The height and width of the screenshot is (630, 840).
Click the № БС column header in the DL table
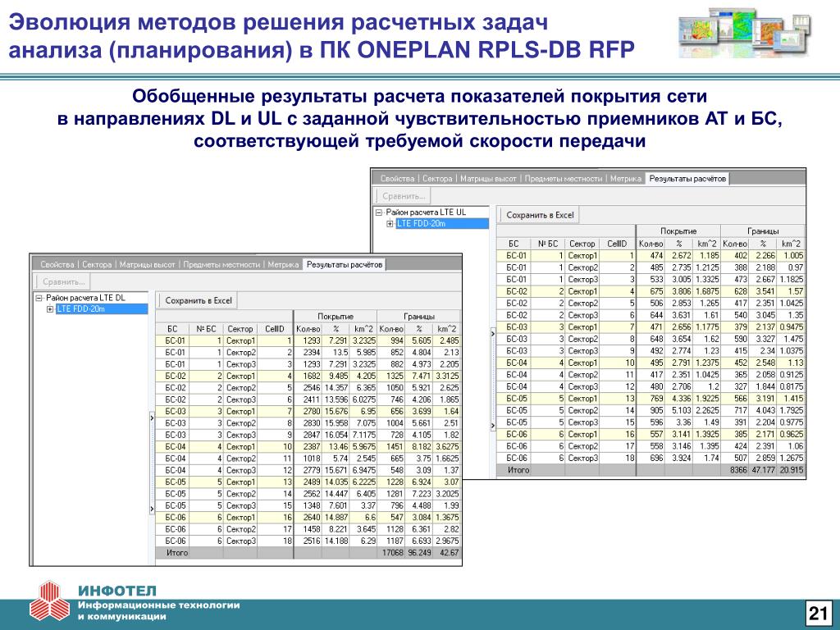click(206, 329)
